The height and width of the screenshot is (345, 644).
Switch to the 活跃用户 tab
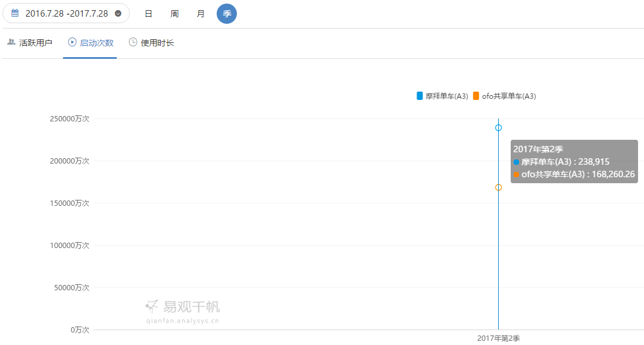pos(36,43)
